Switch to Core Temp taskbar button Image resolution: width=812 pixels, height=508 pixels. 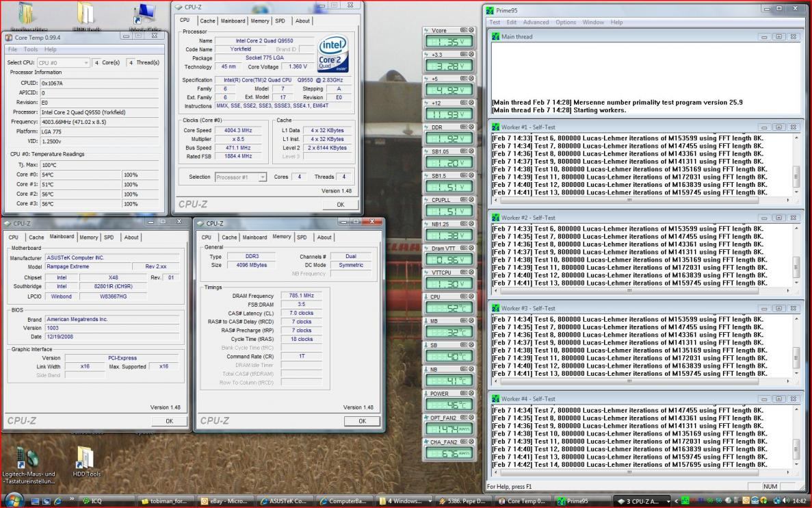(523, 501)
